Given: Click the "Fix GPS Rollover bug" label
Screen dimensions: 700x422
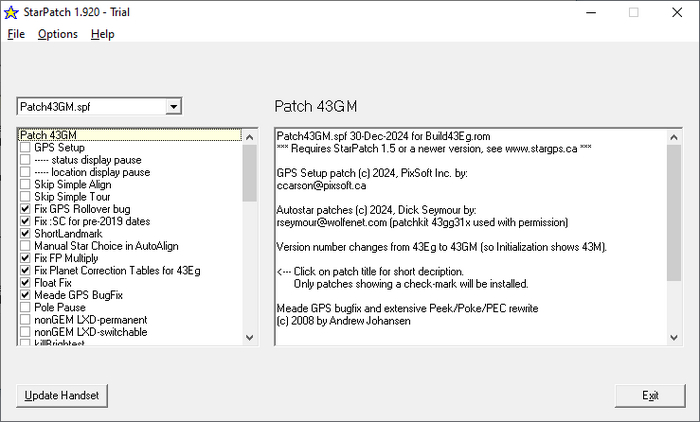Looking at the screenshot, I should pyautogui.click(x=82, y=209).
